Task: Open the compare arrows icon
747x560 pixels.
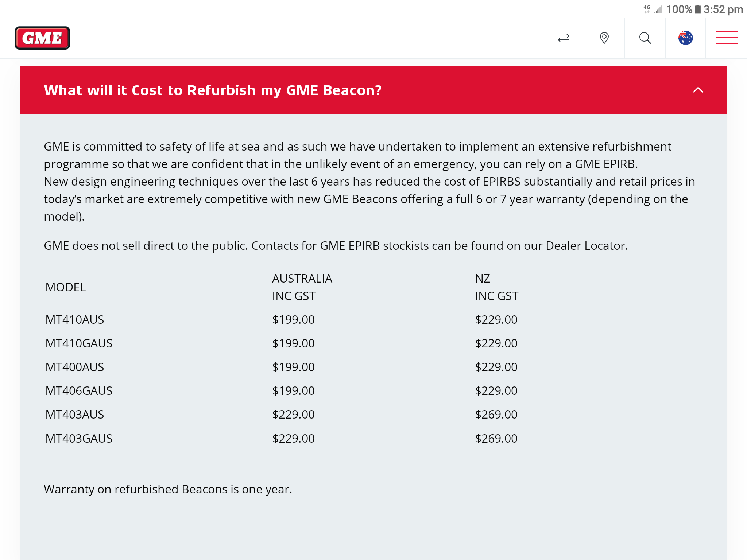Action: [564, 38]
